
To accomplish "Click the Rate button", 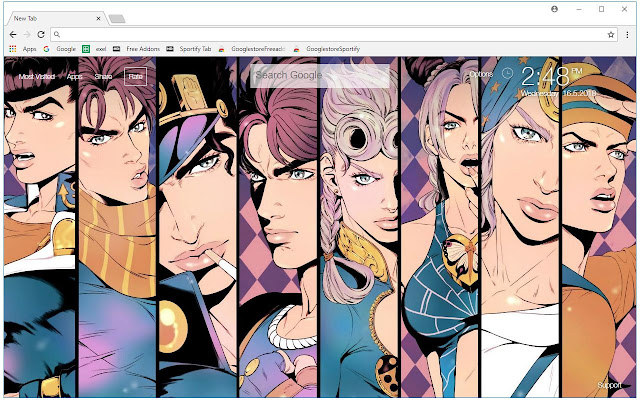I will point(136,76).
